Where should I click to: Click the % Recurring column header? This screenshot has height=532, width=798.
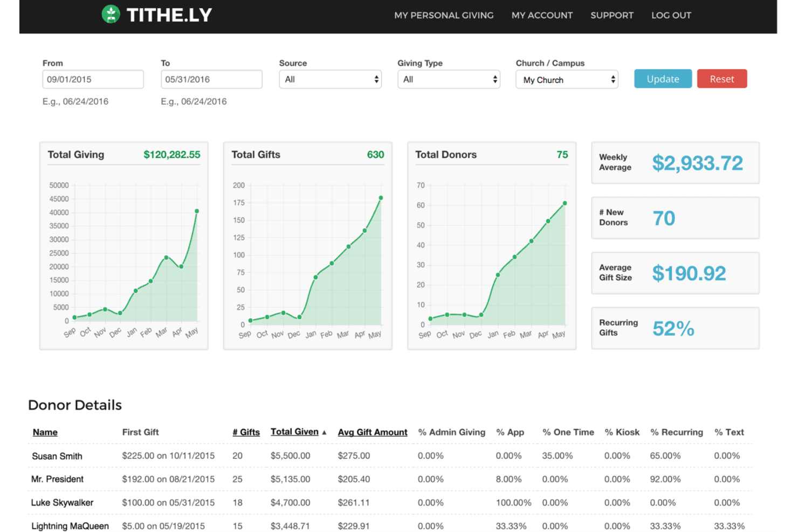tap(677, 432)
